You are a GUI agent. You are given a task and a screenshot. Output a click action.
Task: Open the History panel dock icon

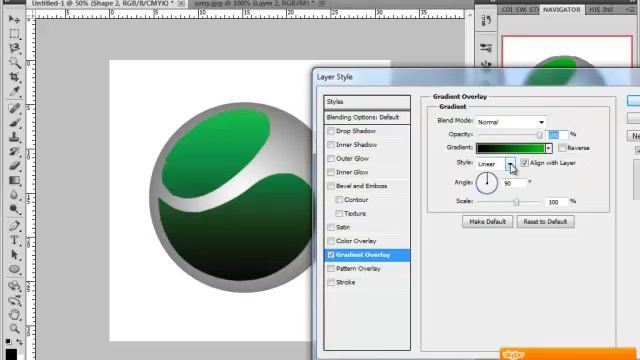(x=486, y=20)
